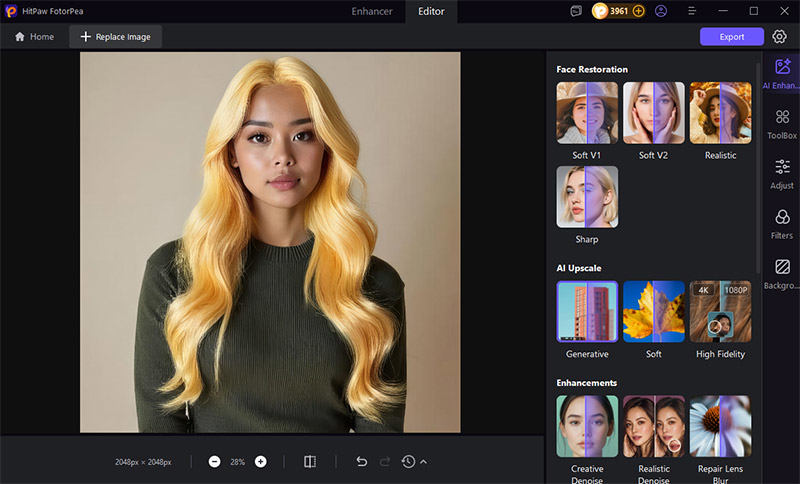Open the edit history clock icon

pyautogui.click(x=408, y=462)
